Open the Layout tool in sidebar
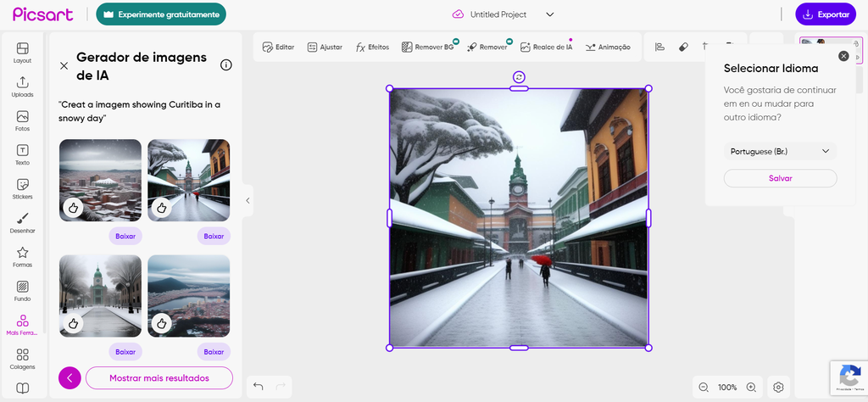Viewport: 868px width, 402px height. point(22,53)
